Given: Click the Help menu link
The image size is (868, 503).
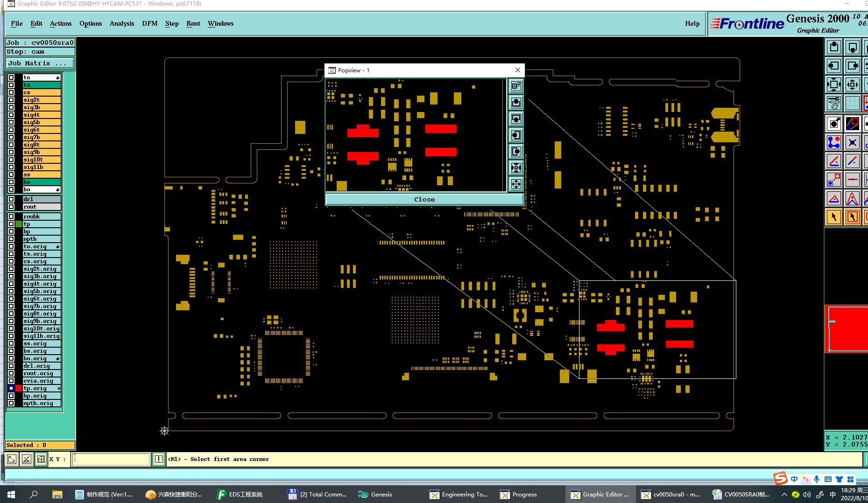Looking at the screenshot, I should 692,23.
